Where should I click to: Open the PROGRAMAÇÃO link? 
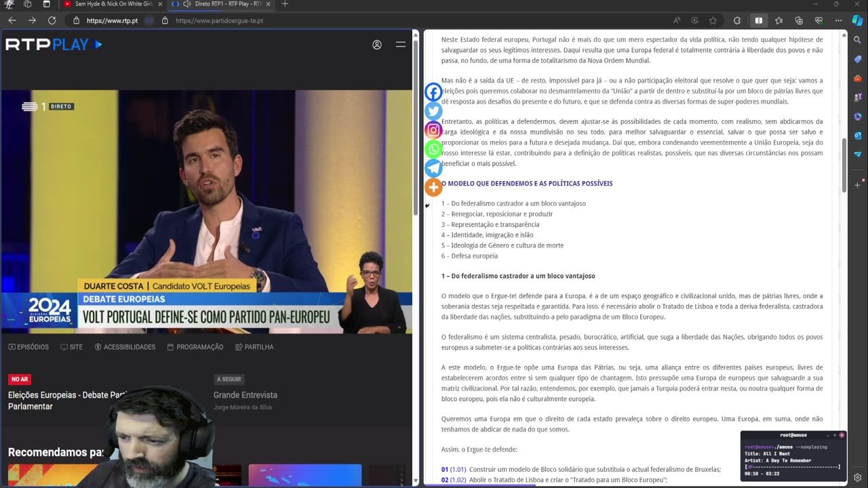tap(195, 347)
